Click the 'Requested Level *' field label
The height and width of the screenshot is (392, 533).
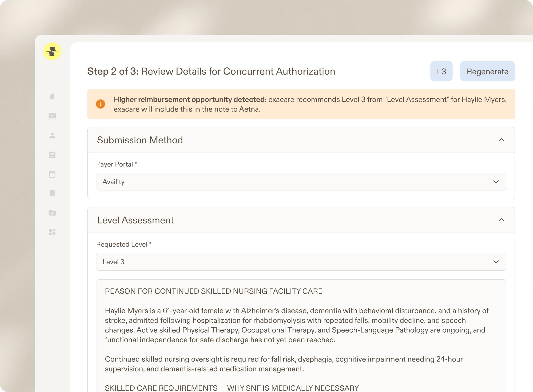pos(124,244)
